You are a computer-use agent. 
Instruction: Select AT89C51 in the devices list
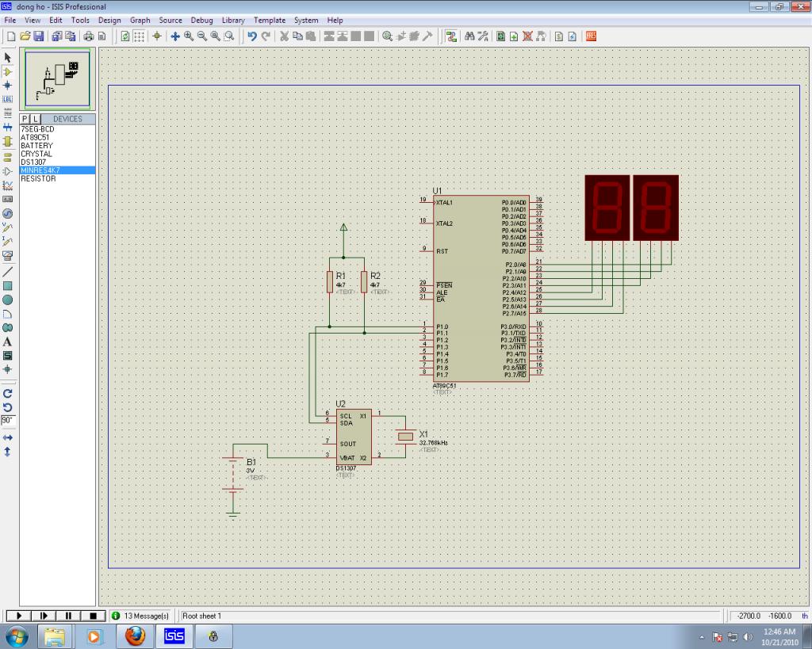[36, 137]
